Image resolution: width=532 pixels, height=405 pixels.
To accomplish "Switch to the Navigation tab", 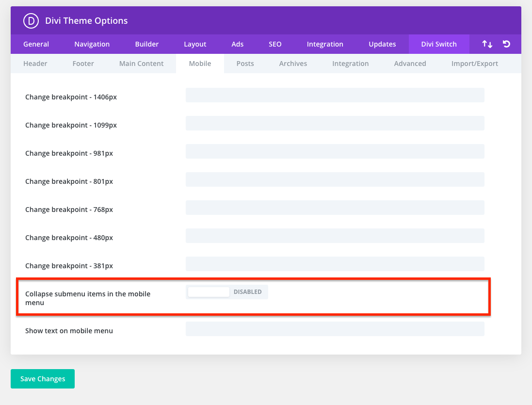I will 92,44.
